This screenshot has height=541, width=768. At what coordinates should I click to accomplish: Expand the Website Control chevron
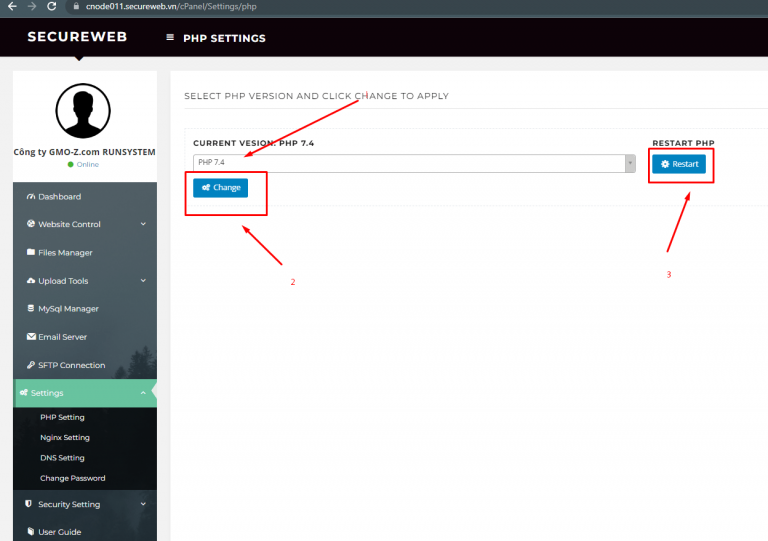tap(143, 224)
